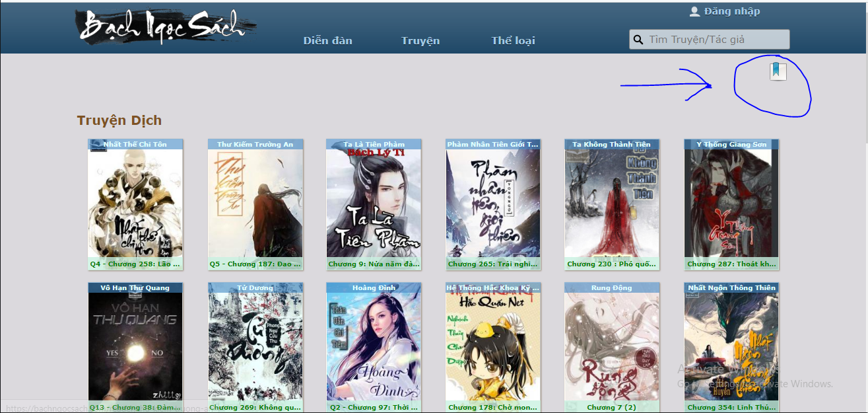Click the Phàm Nhân Tiên Giới title bar
Viewport: 868px width, 413px height.
coord(493,144)
